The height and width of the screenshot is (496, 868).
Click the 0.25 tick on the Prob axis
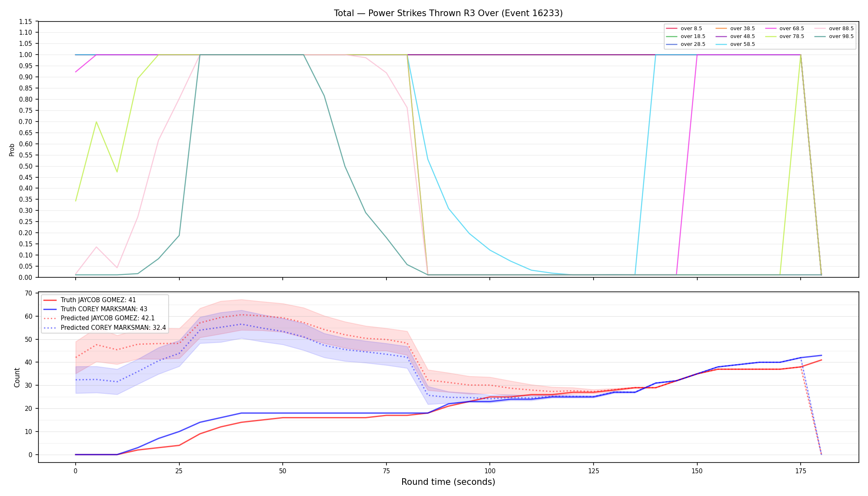[26, 222]
